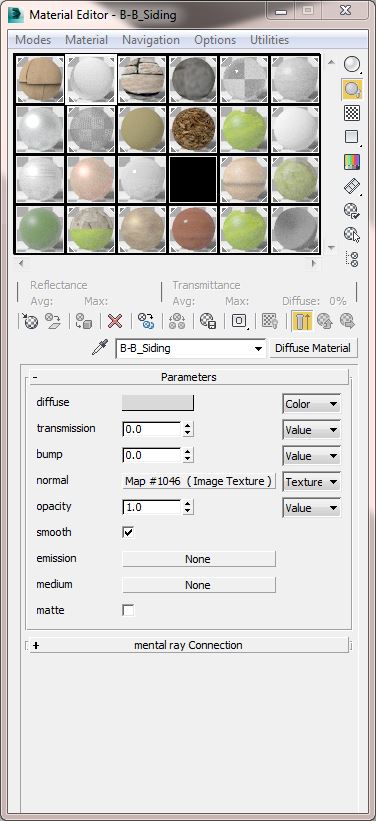Open the Modes menu
The width and height of the screenshot is (376, 821).
pos(33,40)
